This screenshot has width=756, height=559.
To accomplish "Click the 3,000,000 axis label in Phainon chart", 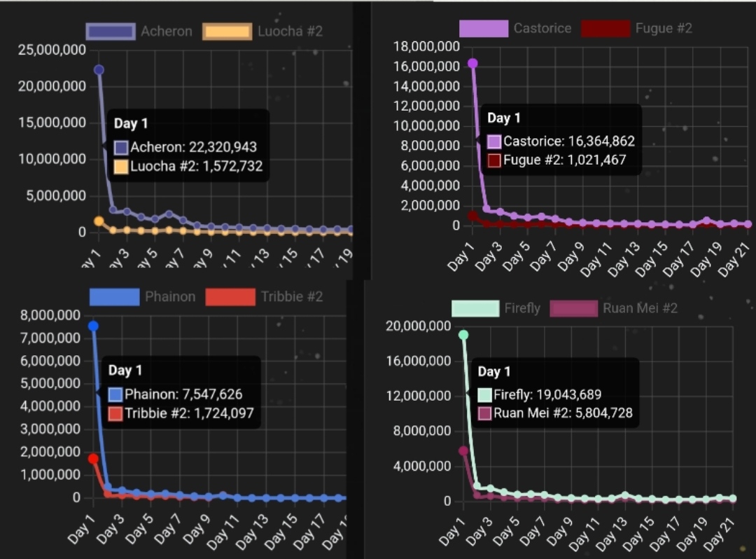I will pyautogui.click(x=50, y=429).
